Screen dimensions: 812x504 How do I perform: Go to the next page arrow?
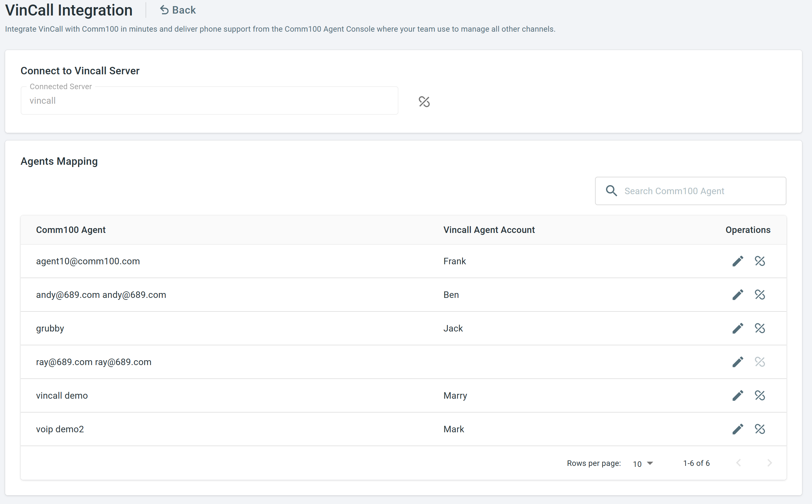(769, 463)
